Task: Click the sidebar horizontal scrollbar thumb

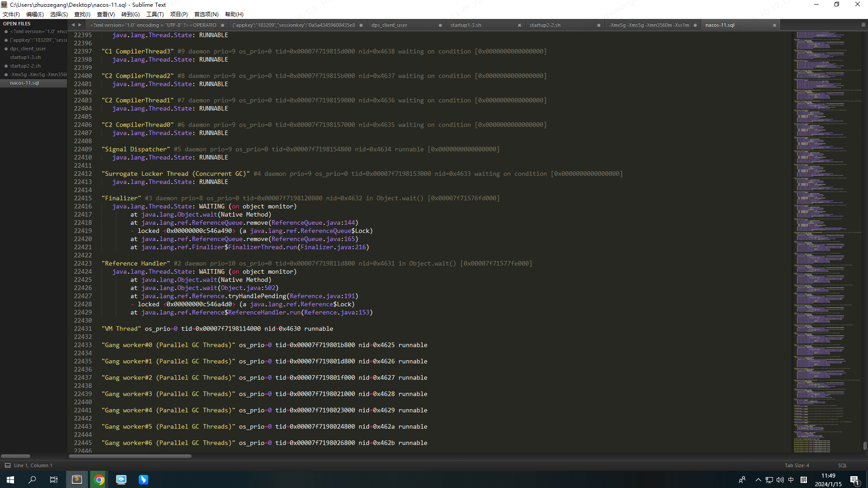Action: click(x=15, y=456)
